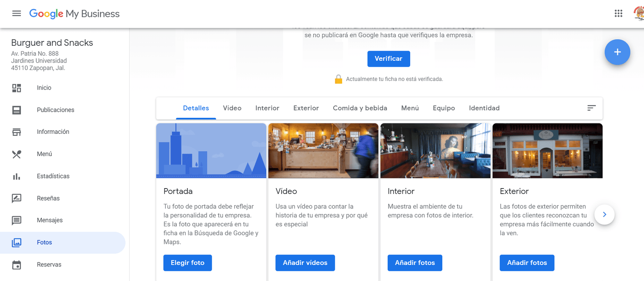Click the yellow padlock verification icon
644x281 pixels.
point(339,79)
